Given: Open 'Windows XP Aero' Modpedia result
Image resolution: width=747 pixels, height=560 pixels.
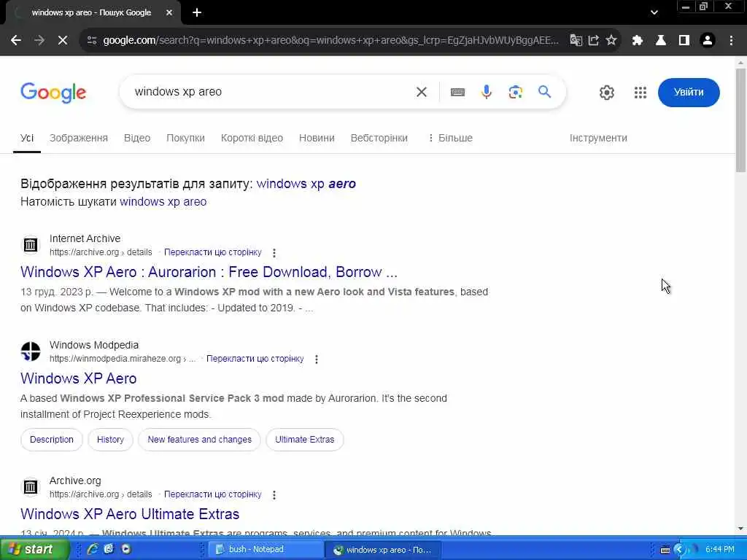Looking at the screenshot, I should click(79, 378).
